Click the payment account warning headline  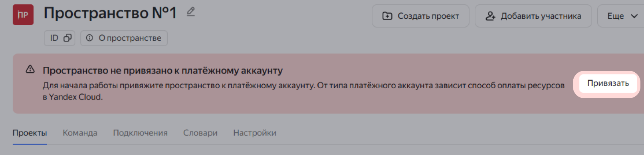[x=162, y=71]
